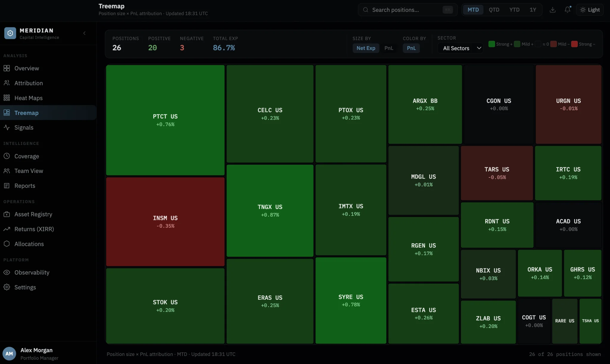
Task: Click the Settings menu item label
Action: (x=25, y=287)
